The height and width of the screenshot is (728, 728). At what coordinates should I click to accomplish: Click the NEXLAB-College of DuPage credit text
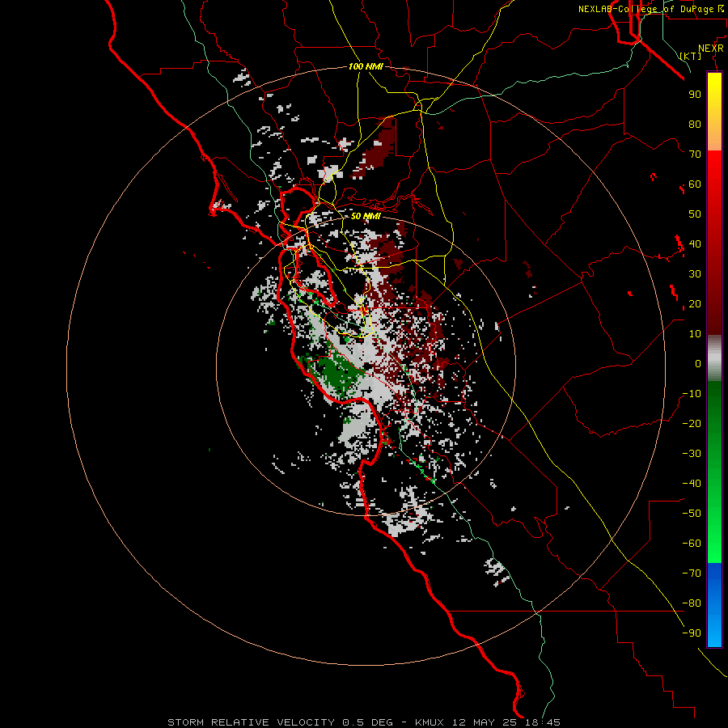click(x=651, y=9)
